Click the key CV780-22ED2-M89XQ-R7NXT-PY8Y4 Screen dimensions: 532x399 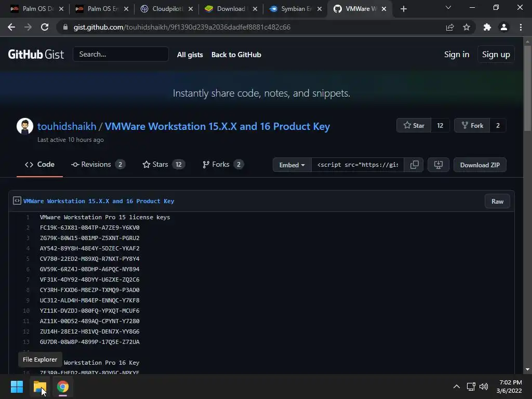pos(89,259)
